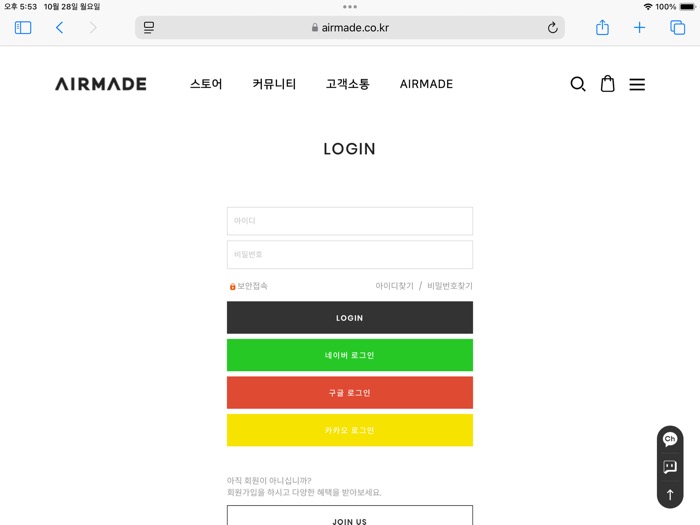Viewport: 700px width, 525px height.
Task: Tap the three dots multitasking indicator
Action: click(350, 7)
